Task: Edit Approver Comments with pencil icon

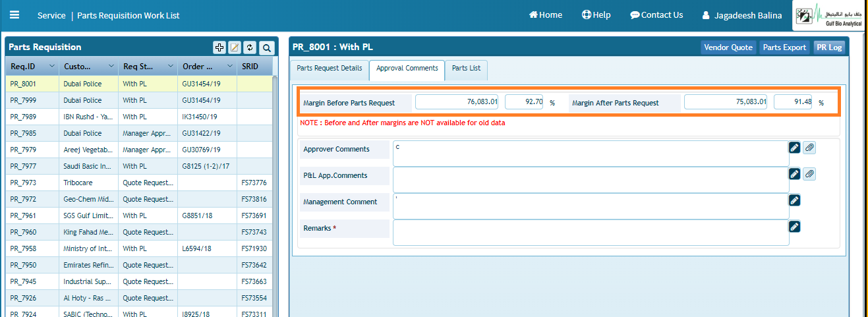Action: click(x=795, y=148)
